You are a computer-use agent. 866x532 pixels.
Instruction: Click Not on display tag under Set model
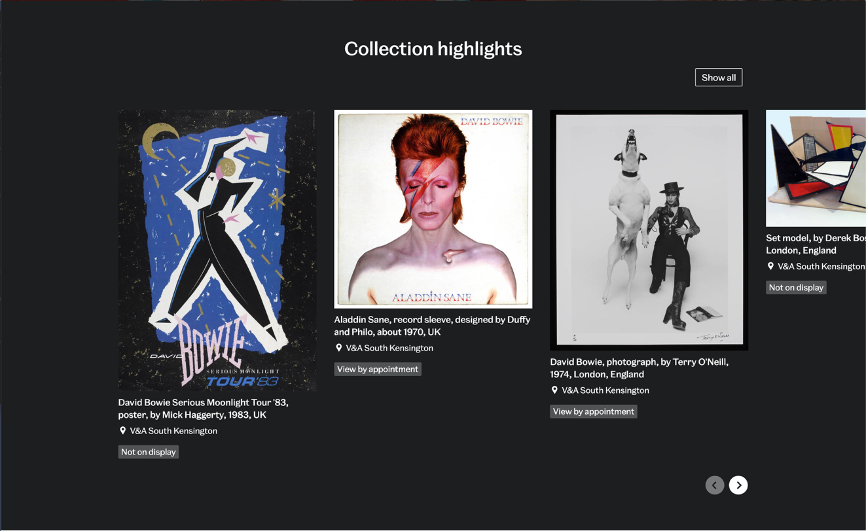[796, 287]
